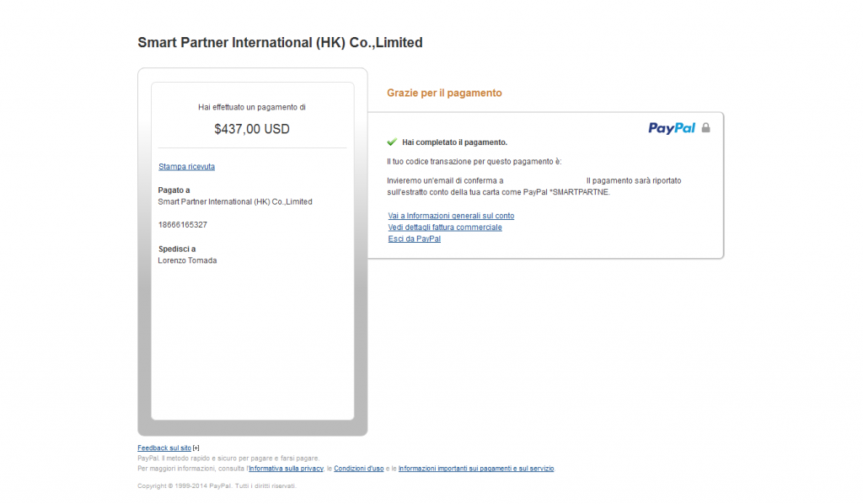Click the Grazie per il pagamento heading

[444, 93]
